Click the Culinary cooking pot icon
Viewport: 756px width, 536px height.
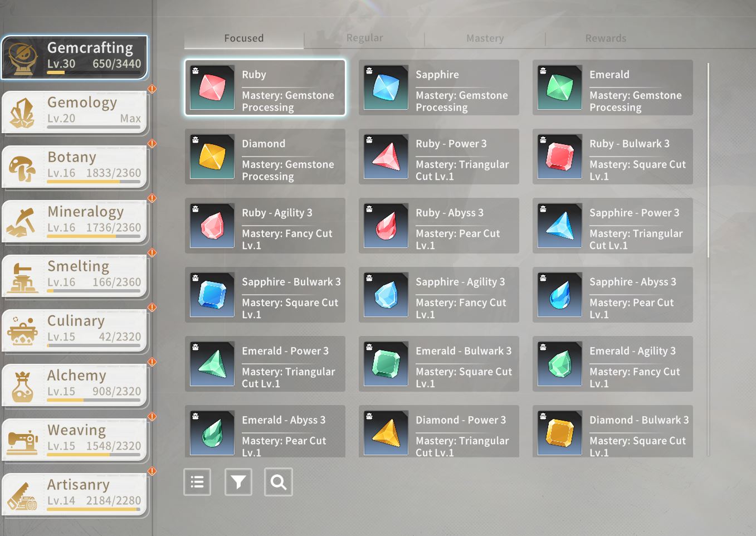click(23, 332)
